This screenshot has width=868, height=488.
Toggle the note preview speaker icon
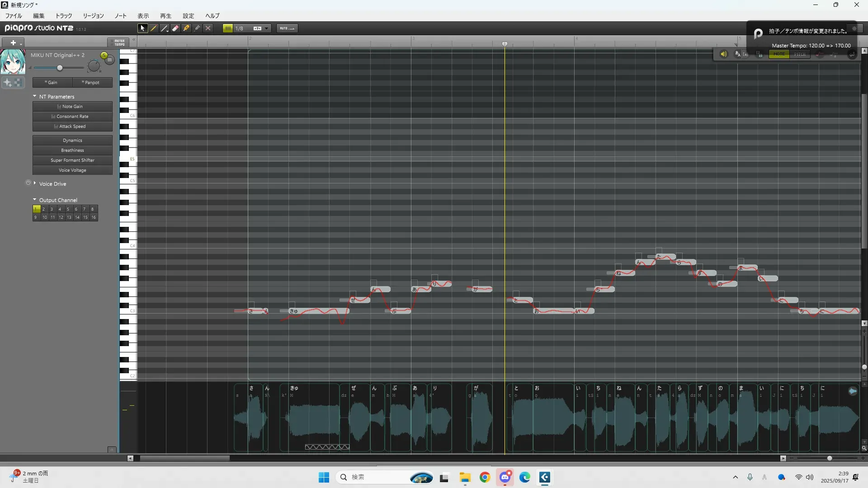(723, 54)
